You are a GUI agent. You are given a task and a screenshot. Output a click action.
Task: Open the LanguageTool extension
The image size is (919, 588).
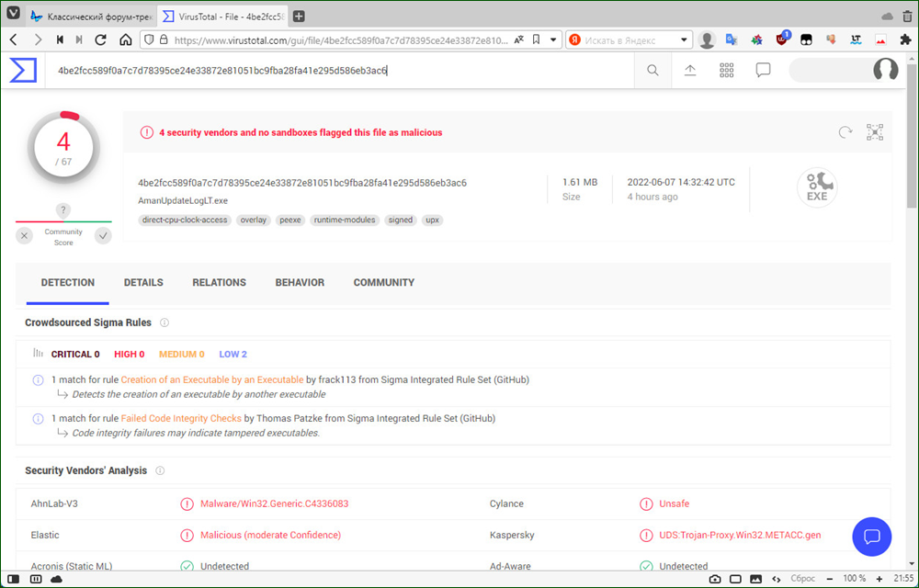[x=856, y=40]
